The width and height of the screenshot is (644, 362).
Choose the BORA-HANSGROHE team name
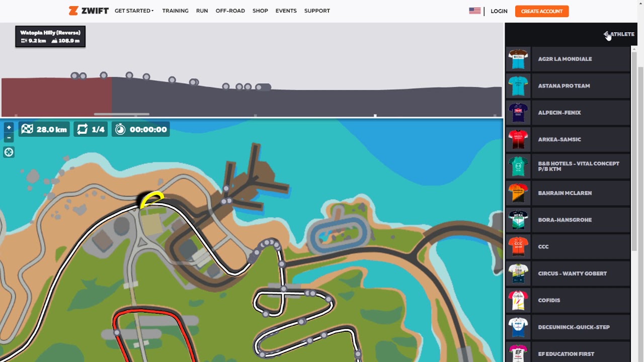(x=565, y=220)
